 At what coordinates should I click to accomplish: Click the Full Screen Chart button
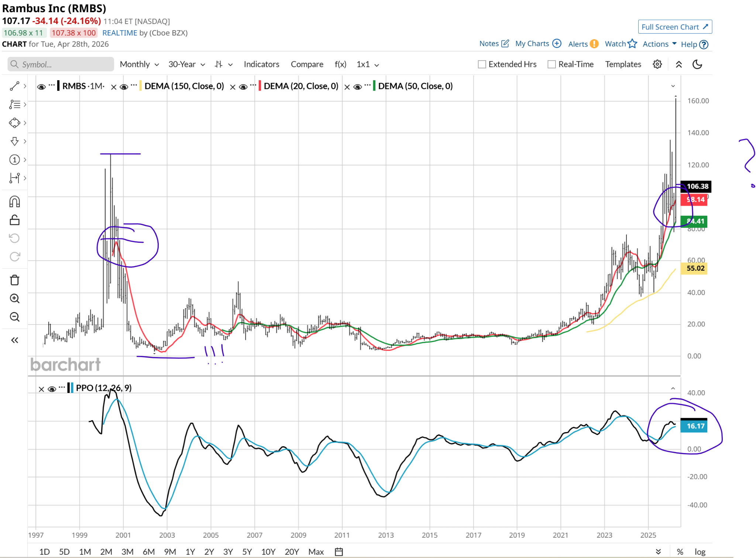[674, 27]
